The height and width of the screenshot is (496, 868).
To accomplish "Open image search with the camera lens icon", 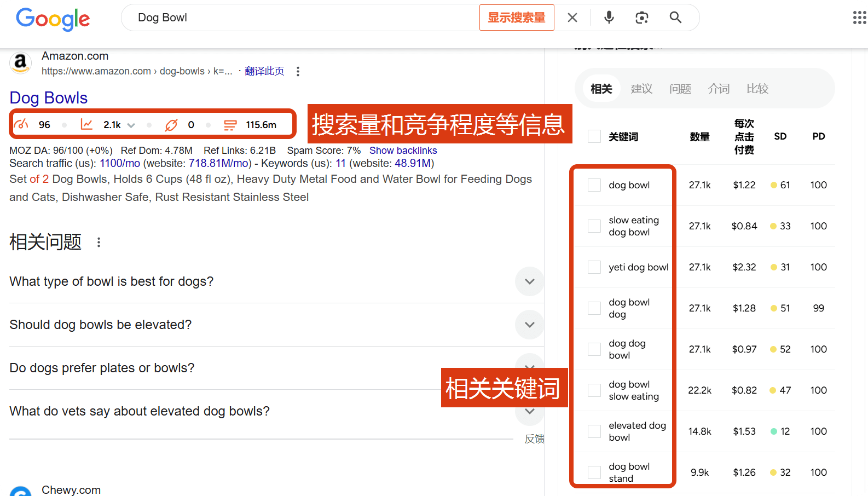I will [642, 18].
